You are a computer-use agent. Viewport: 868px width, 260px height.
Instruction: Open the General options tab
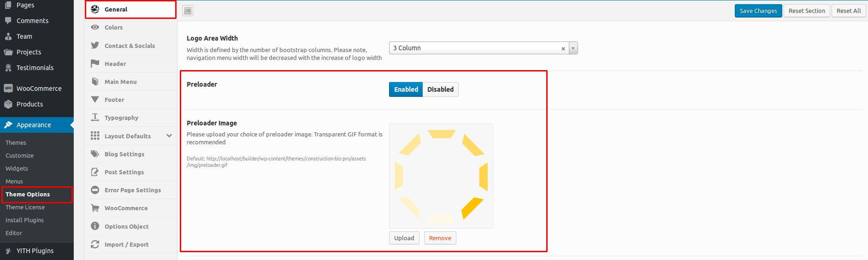130,9
